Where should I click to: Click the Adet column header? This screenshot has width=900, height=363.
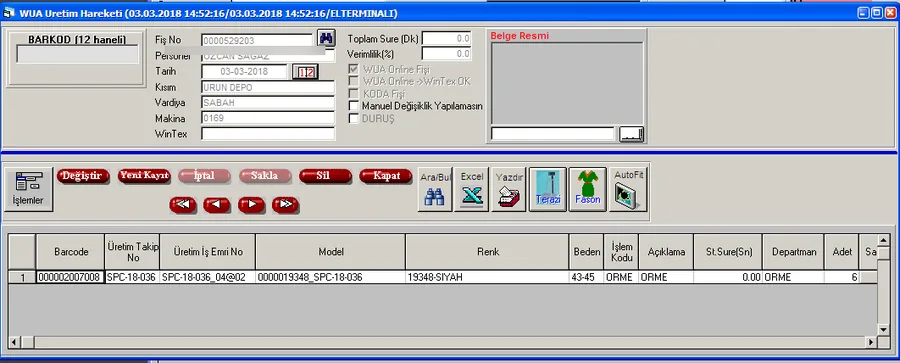842,252
